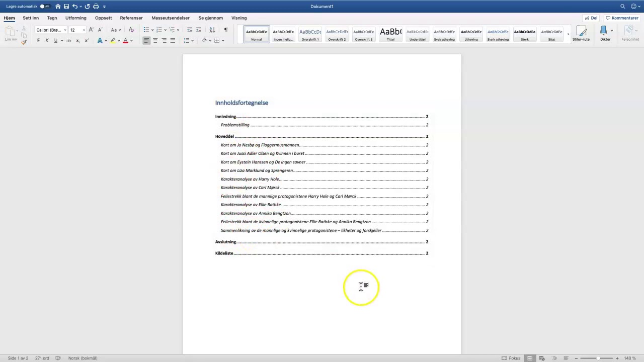Align text right
The width and height of the screenshot is (644, 362).
(x=164, y=41)
